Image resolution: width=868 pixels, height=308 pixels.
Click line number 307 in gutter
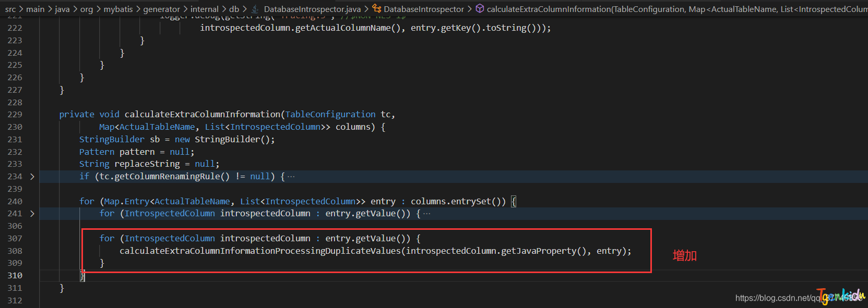[x=15, y=239]
